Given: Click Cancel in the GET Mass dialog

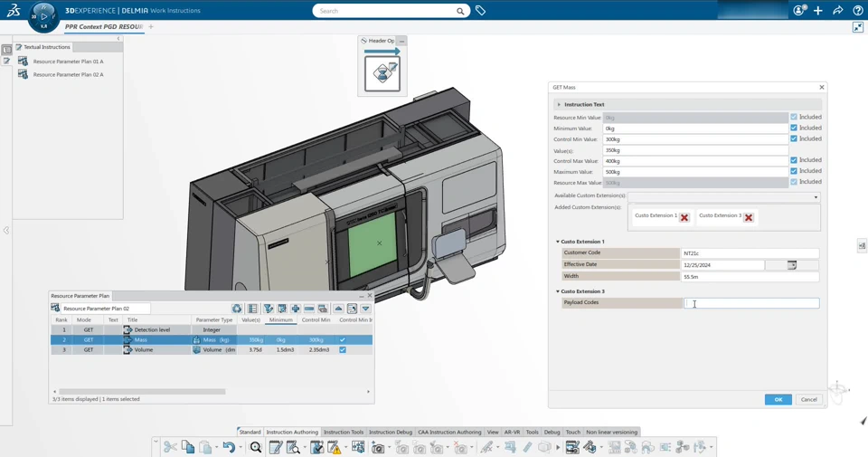Looking at the screenshot, I should point(808,399).
